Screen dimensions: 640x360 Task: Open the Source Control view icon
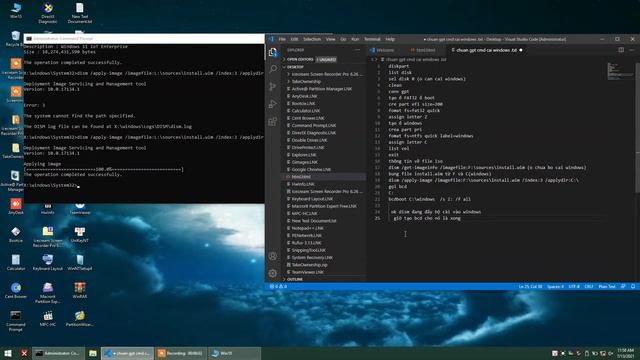coord(273,87)
